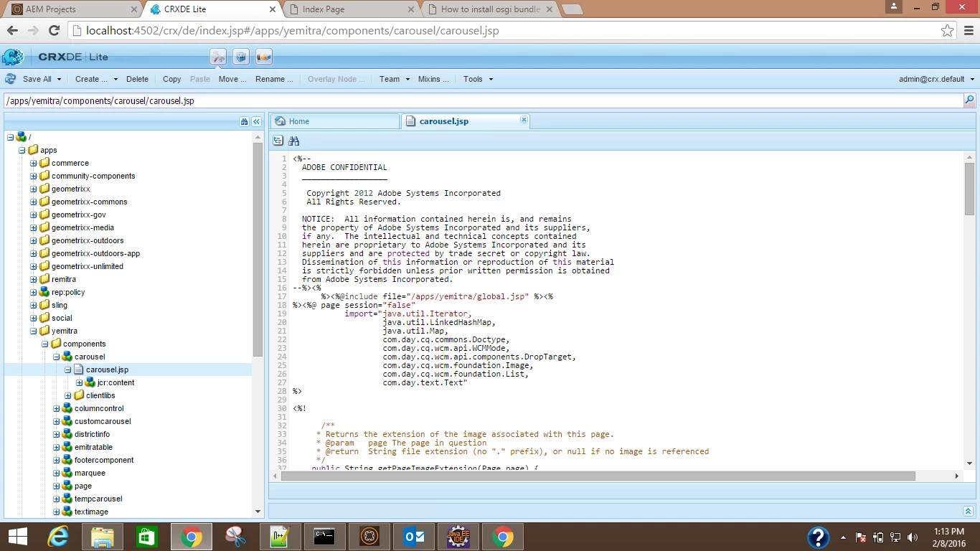980x551 pixels.
Task: Click the search magnifier at path field
Action: pyautogui.click(x=969, y=100)
